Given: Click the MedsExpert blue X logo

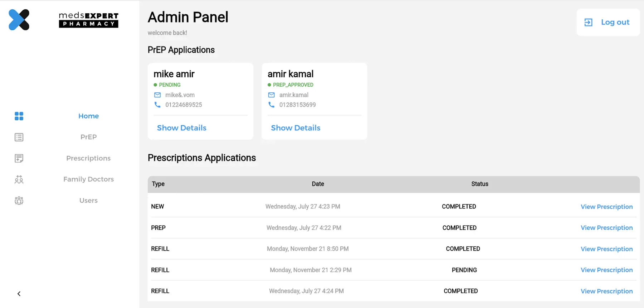Looking at the screenshot, I should (19, 20).
